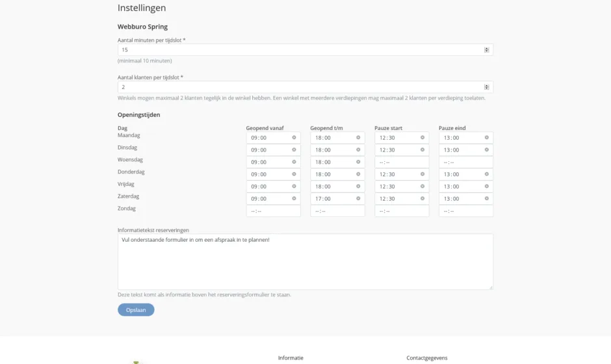Clear Wednesday's opening time field
This screenshot has width=611, height=364.
[x=294, y=162]
